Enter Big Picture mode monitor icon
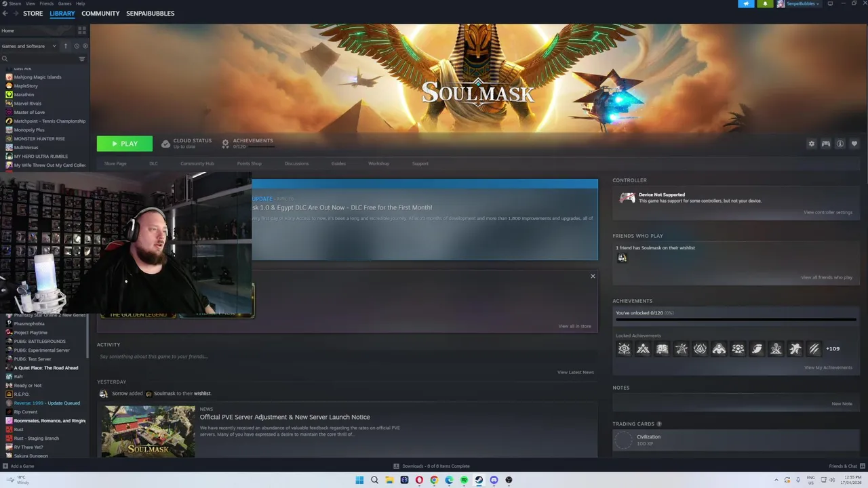The image size is (868, 488). pos(830,3)
